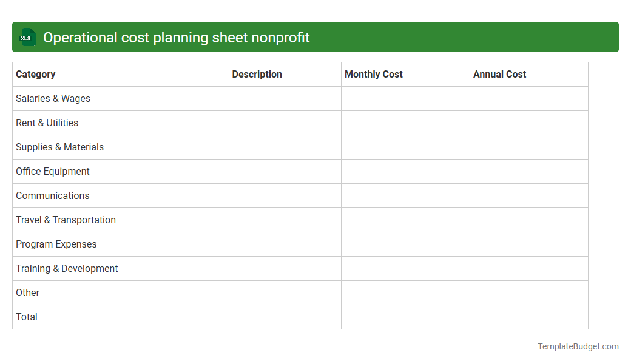631x364 pixels.
Task: Select the Total row label
Action: click(26, 317)
